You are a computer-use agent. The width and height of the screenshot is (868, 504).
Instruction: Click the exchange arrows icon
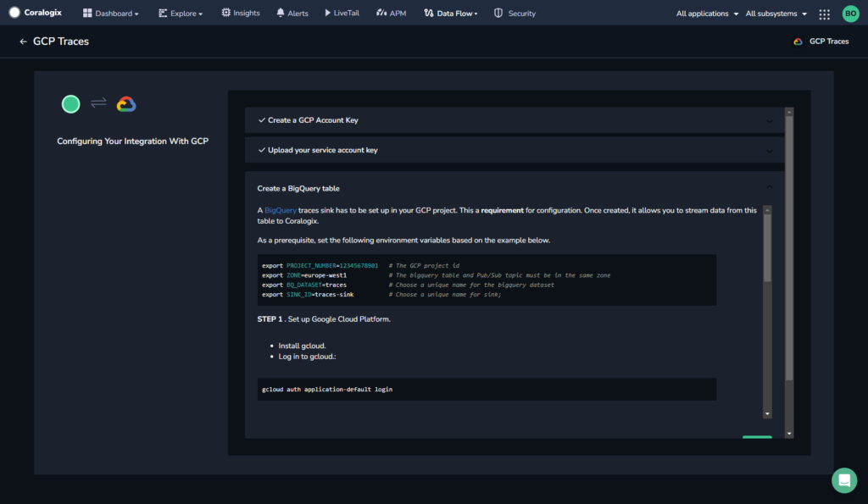[98, 102]
